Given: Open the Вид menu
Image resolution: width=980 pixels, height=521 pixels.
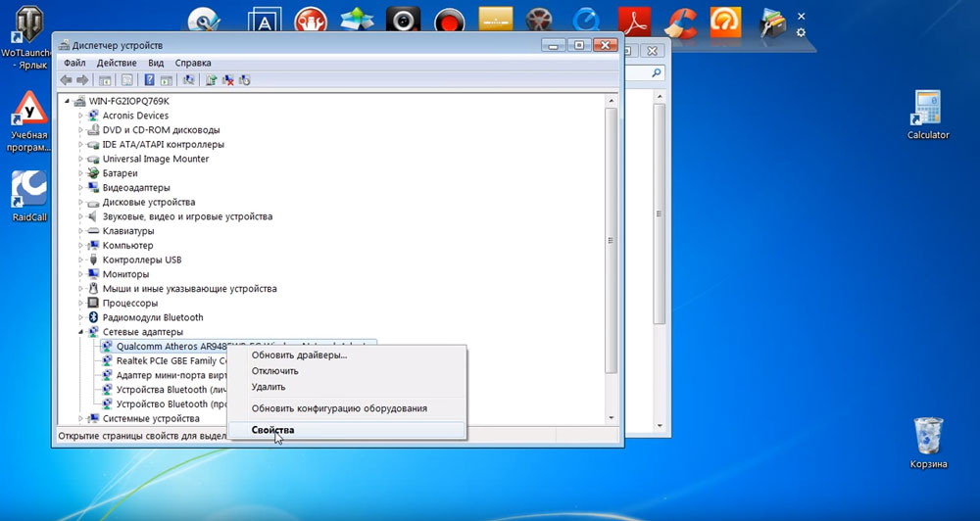Looking at the screenshot, I should tap(156, 63).
